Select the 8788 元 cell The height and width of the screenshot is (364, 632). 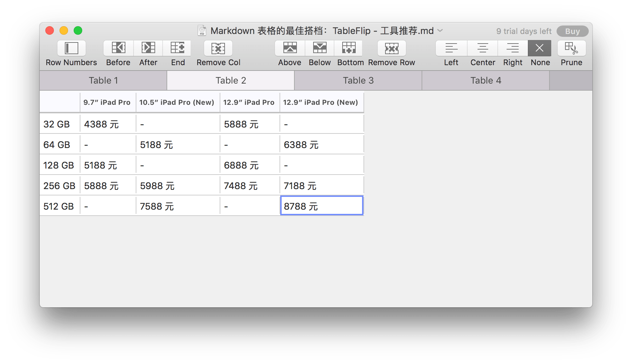coord(321,206)
